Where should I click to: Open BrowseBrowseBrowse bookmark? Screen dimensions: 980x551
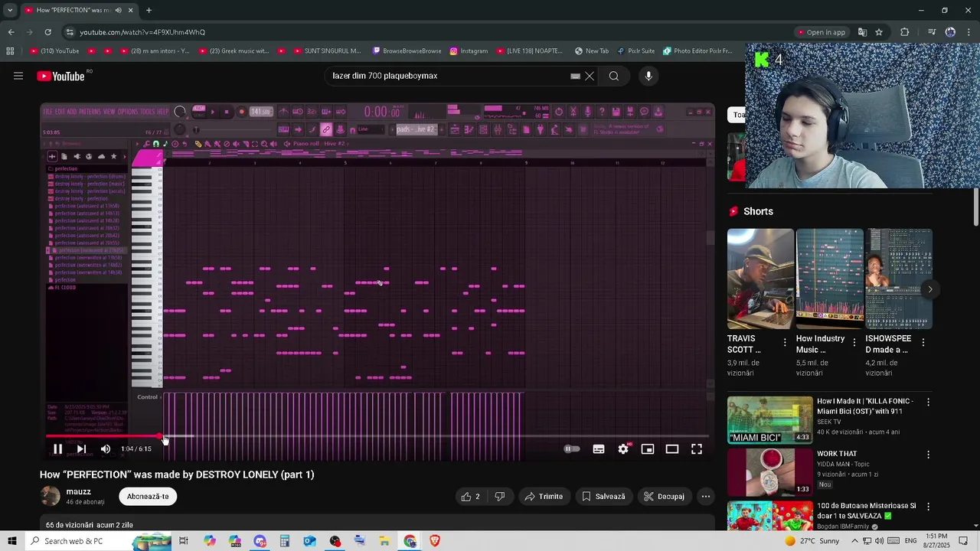tap(407, 51)
